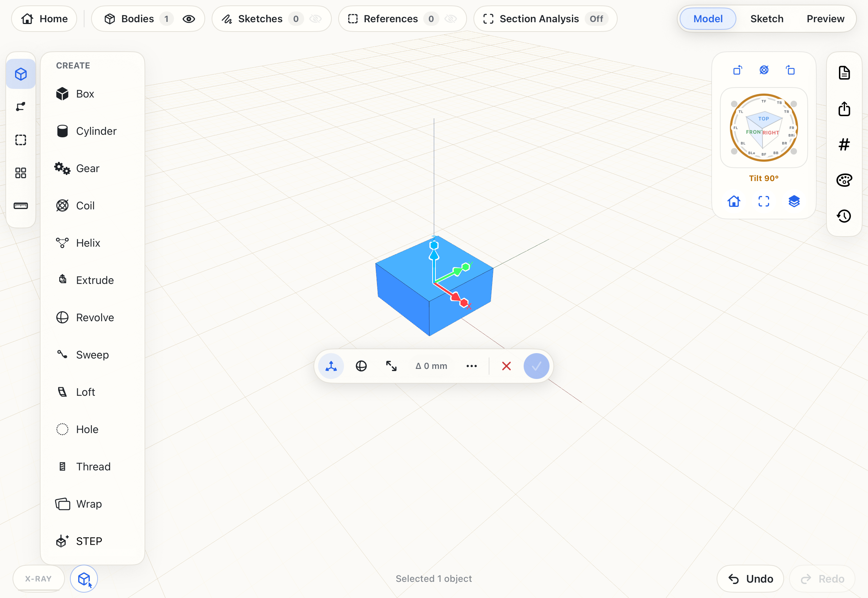This screenshot has height=598, width=868.
Task: Open the more options ellipsis in transform bar
Action: click(471, 366)
